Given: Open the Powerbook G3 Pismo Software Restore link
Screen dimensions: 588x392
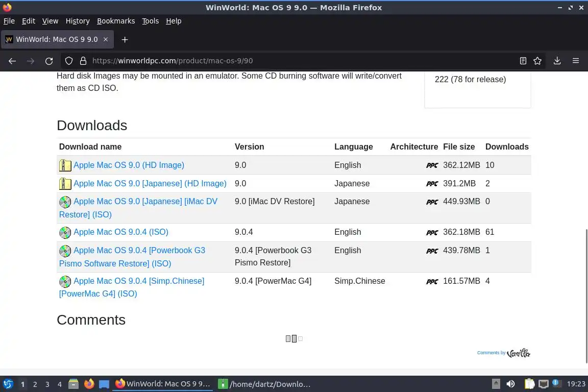Looking at the screenshot, I should coord(132,257).
